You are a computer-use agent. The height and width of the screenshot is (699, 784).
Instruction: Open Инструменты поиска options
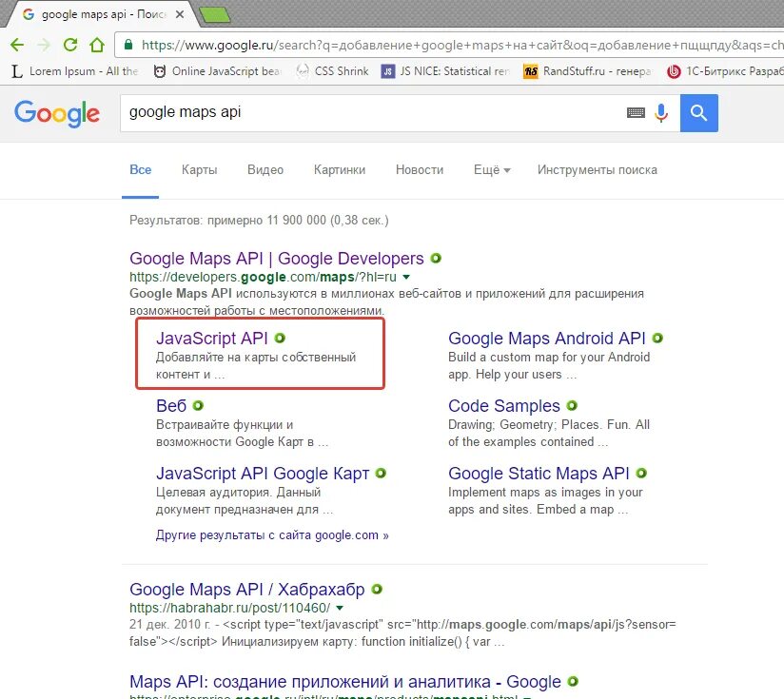click(597, 170)
